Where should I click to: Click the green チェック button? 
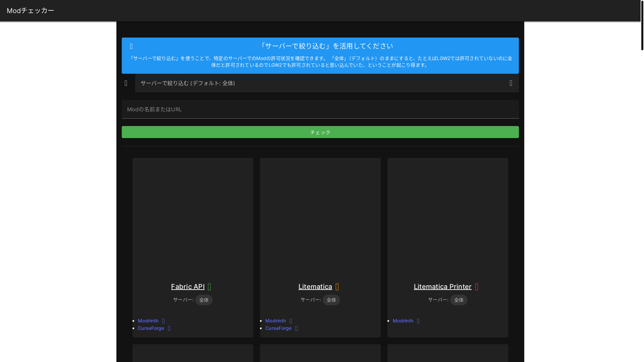320,132
